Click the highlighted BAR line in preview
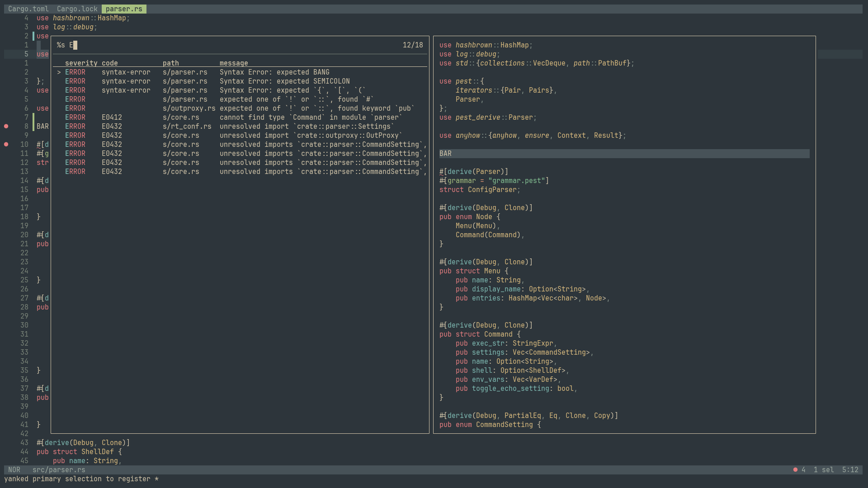 click(x=624, y=154)
